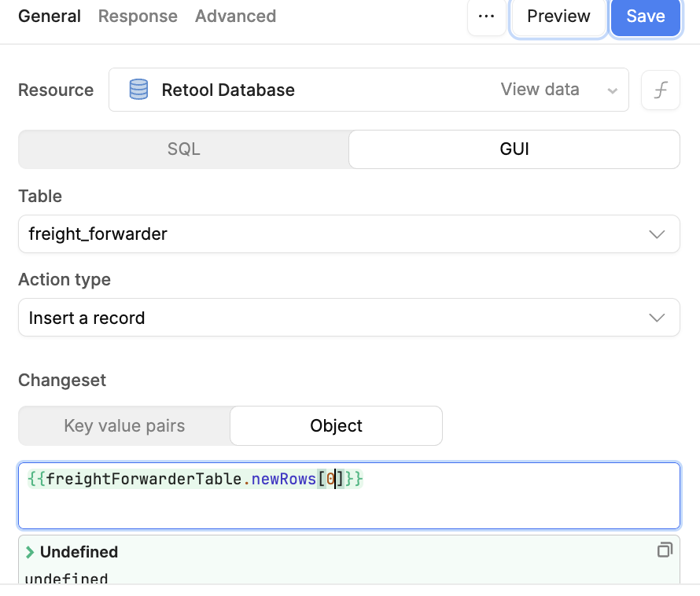
Task: Click the Preview button
Action: 558,17
